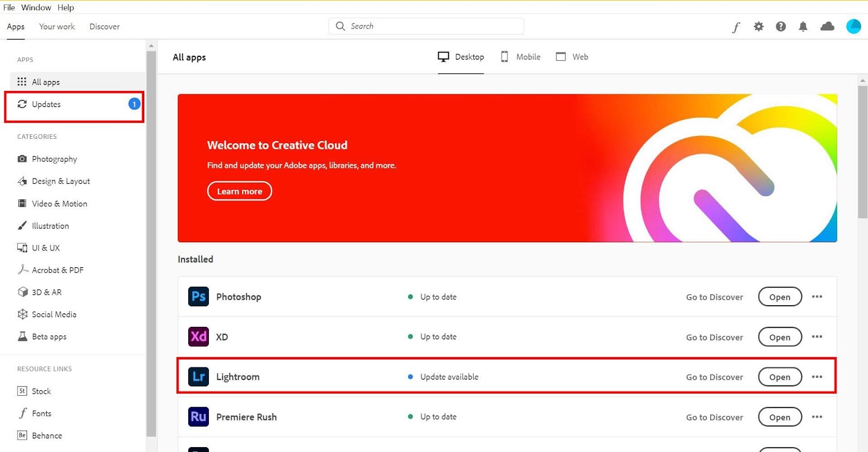Click the scroll-up arrow of sidebar
The height and width of the screenshot is (452, 868).
(151, 46)
